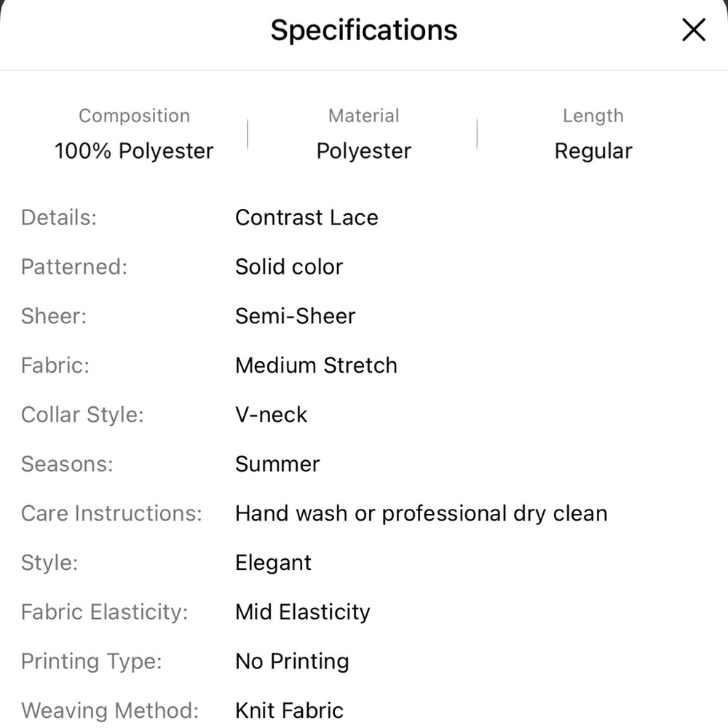Tap the Specifications title
The width and height of the screenshot is (728, 728).
tap(364, 30)
